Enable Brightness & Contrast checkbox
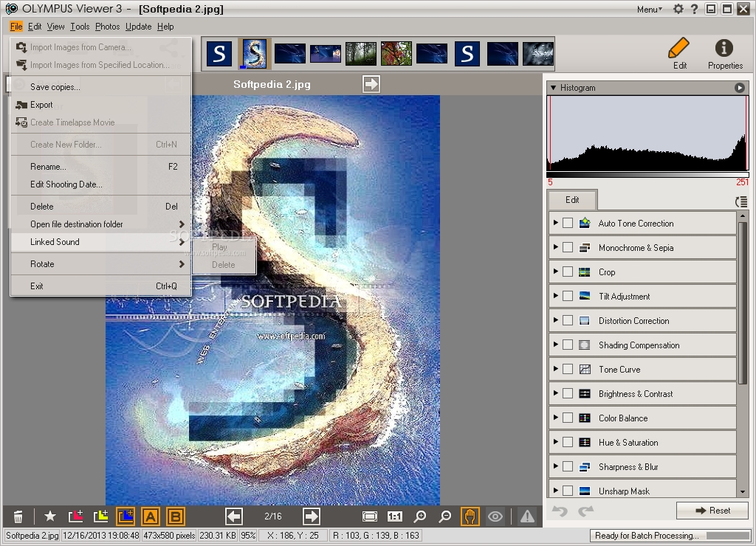Image resolution: width=756 pixels, height=546 pixels. (568, 393)
